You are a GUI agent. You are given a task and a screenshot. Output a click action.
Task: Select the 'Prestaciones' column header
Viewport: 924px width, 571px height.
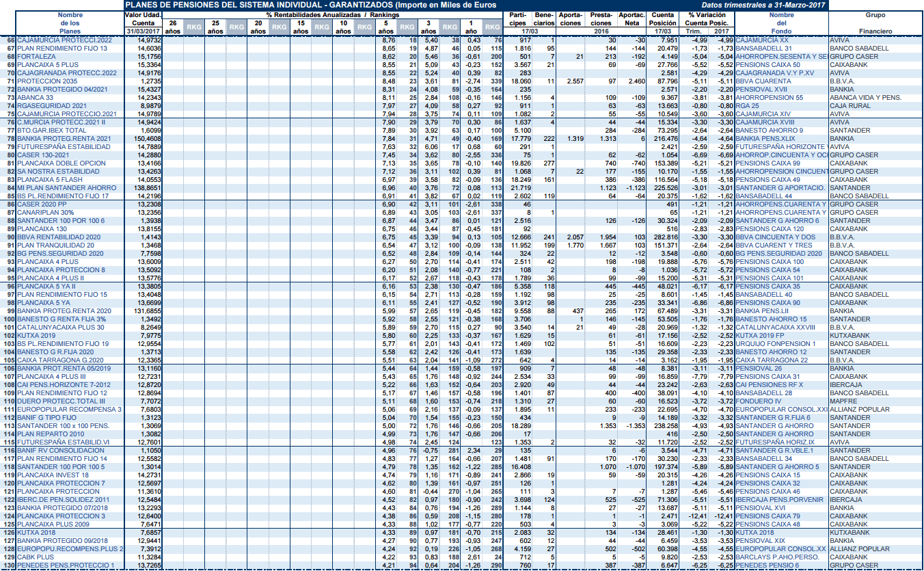pyautogui.click(x=602, y=19)
